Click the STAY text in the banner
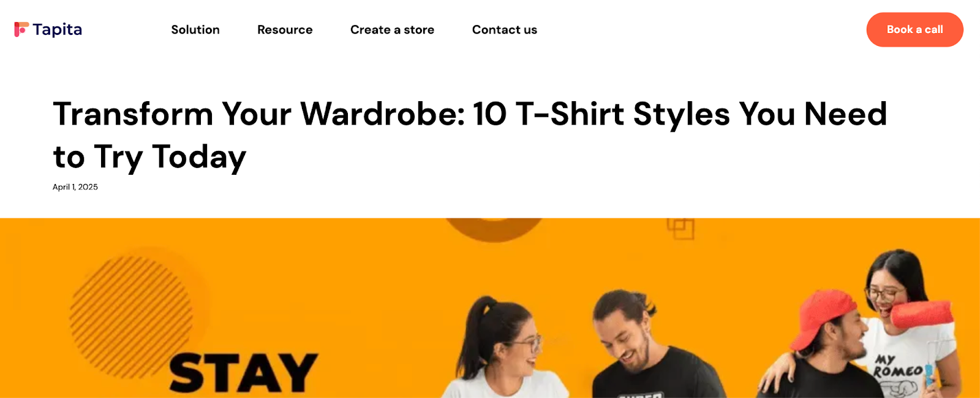The image size is (980, 398). point(243,372)
